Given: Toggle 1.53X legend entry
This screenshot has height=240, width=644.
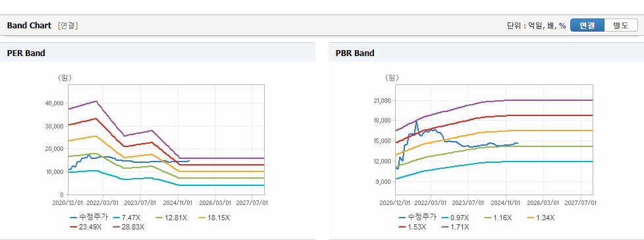Looking at the screenshot, I should (x=412, y=226).
